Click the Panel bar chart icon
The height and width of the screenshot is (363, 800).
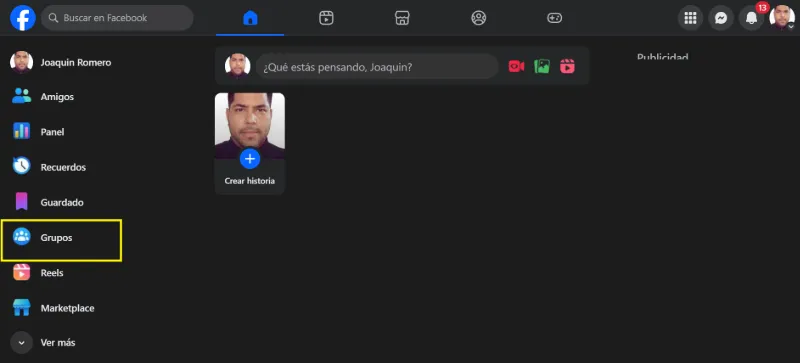click(21, 131)
